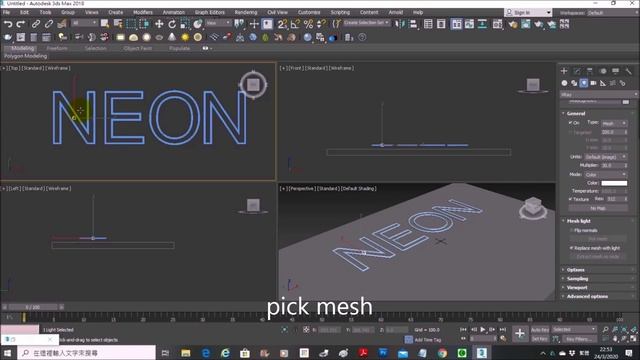Open the Units dropdown
The image size is (640, 360).
click(x=606, y=157)
